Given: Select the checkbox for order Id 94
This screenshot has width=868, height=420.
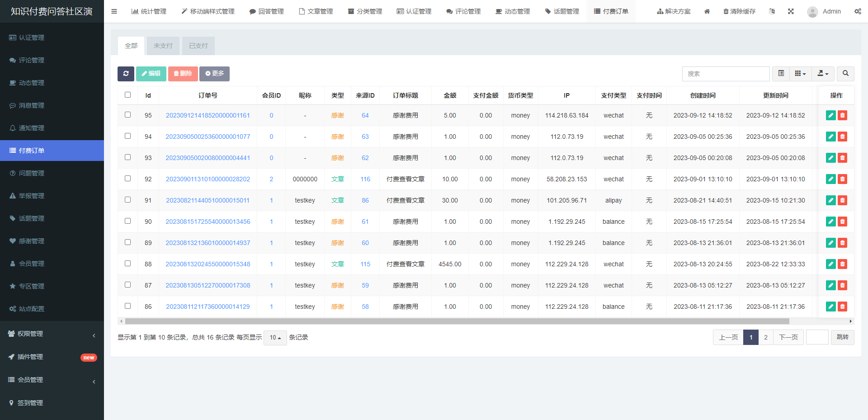Looking at the screenshot, I should (x=127, y=136).
